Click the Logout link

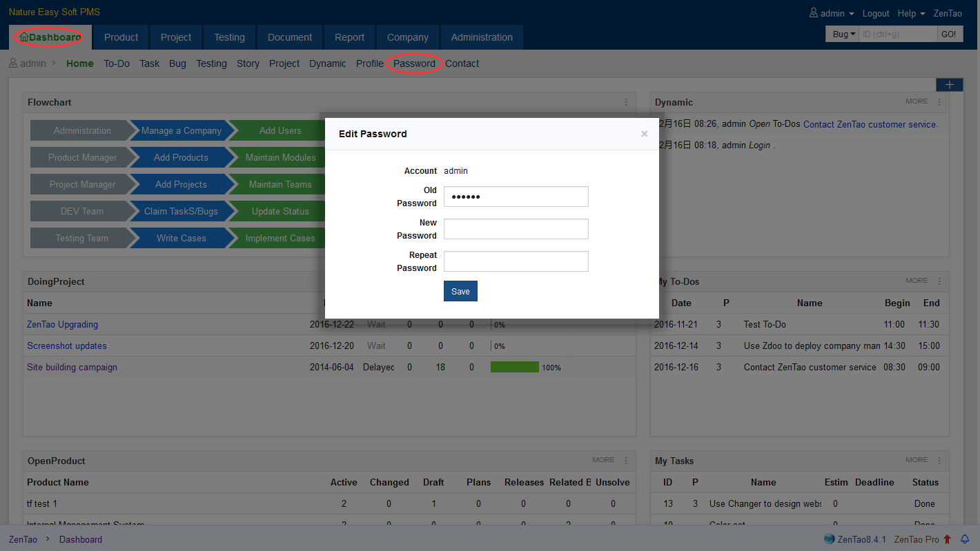876,13
